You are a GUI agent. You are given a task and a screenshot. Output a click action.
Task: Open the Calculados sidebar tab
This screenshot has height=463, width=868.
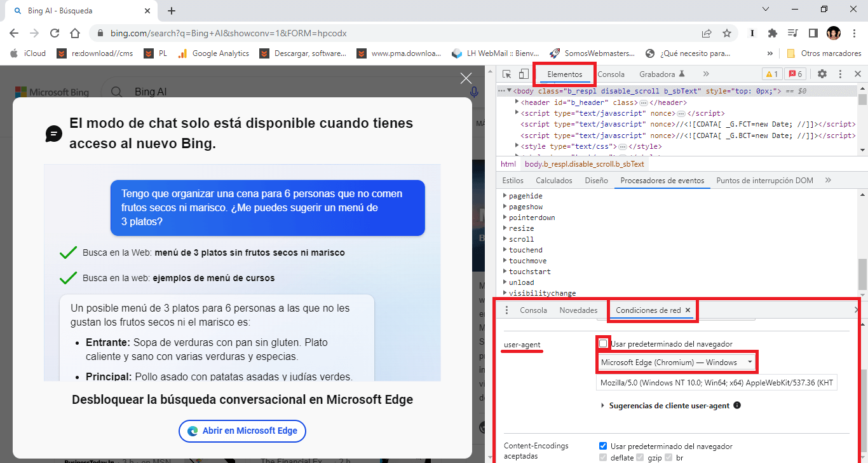coord(554,181)
